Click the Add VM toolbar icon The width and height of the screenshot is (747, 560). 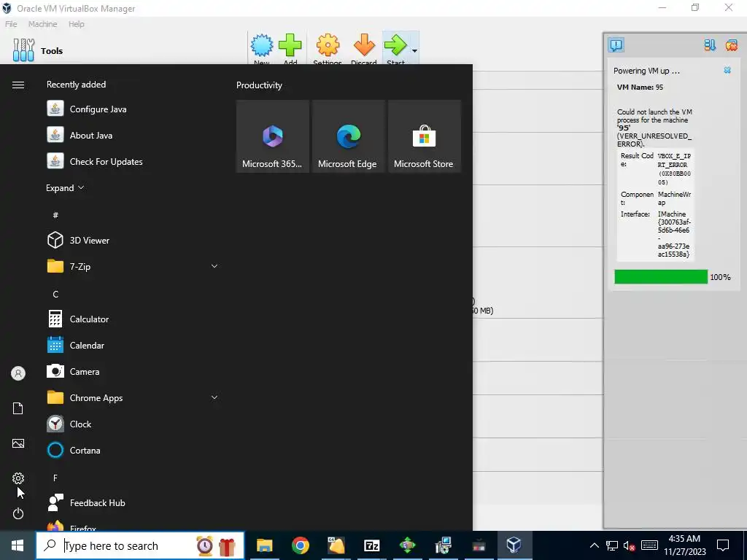click(x=290, y=46)
